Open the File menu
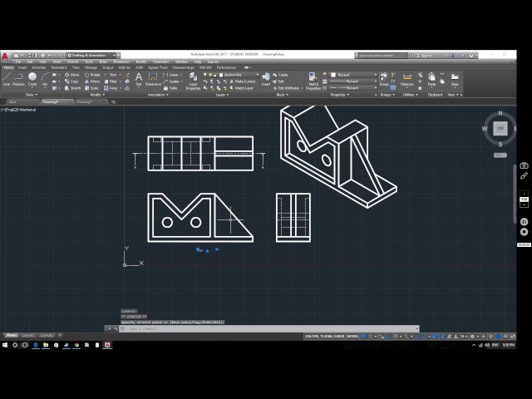Image resolution: width=532 pixels, height=399 pixels. (18, 62)
